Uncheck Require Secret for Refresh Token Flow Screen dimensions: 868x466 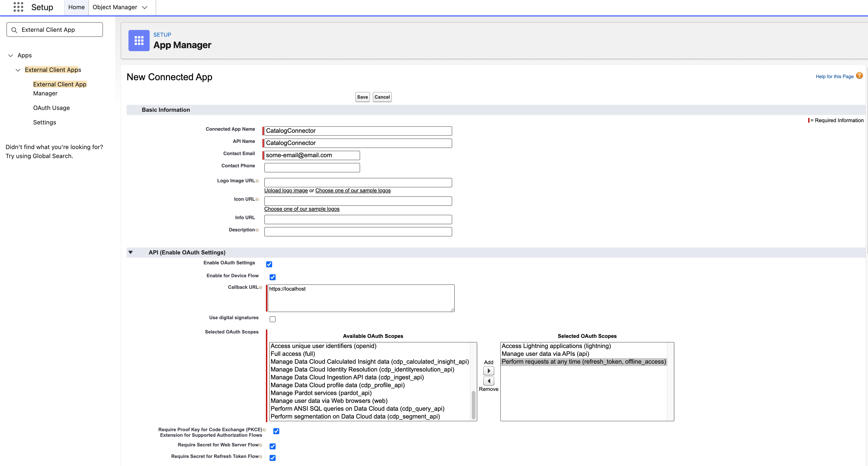coord(272,458)
